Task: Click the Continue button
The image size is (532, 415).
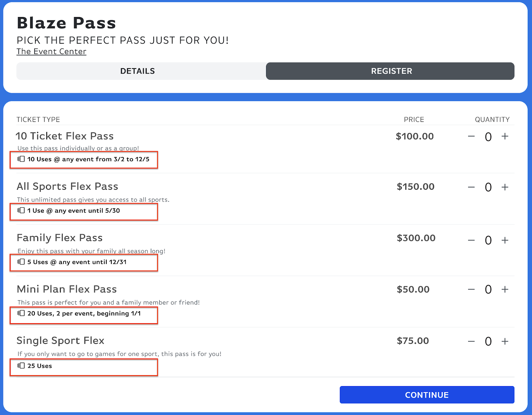Action: 427,395
